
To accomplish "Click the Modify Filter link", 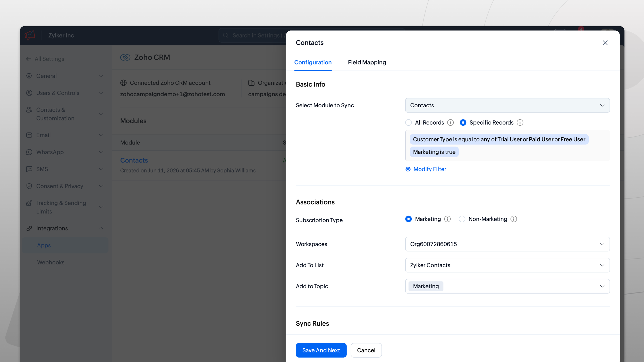I will [x=426, y=169].
